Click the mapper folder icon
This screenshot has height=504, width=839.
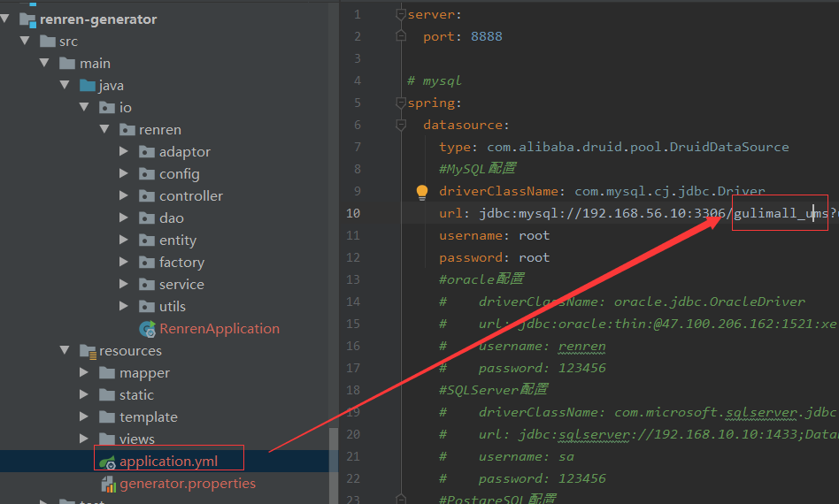coord(107,373)
